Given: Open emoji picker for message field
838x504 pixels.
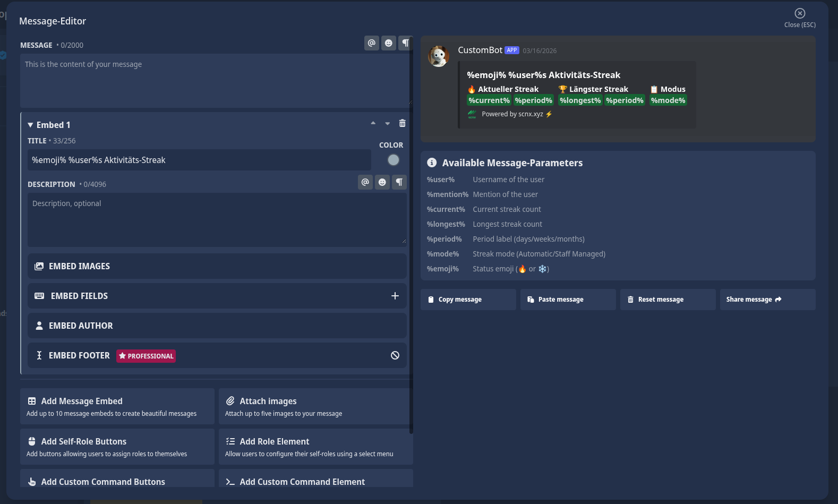Looking at the screenshot, I should [x=389, y=43].
